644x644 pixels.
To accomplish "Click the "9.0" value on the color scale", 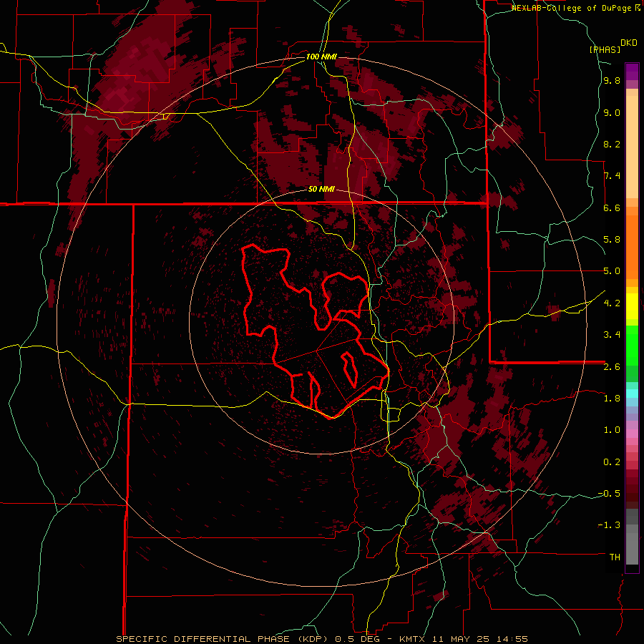I will pyautogui.click(x=612, y=113).
